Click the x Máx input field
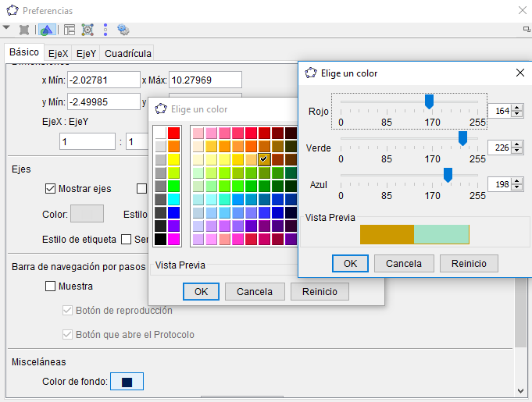 (x=205, y=80)
